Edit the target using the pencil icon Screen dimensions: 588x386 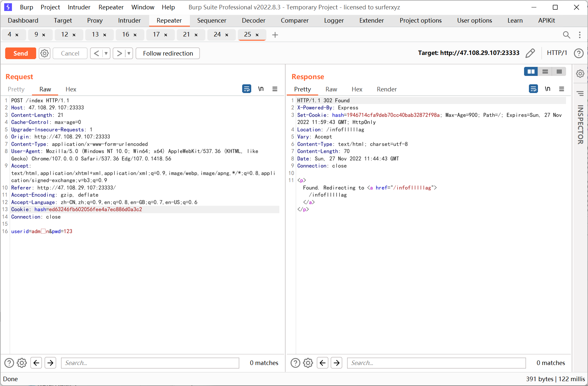(531, 53)
